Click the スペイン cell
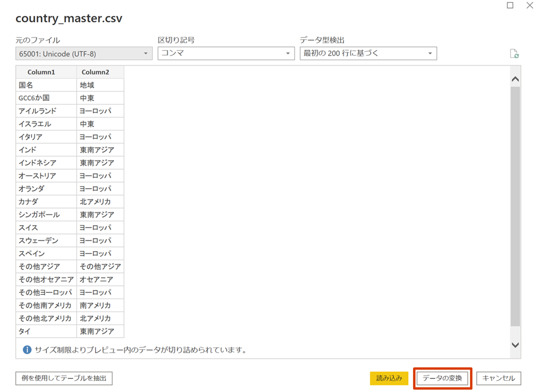Viewport: 537px width, 392px height. (46, 254)
